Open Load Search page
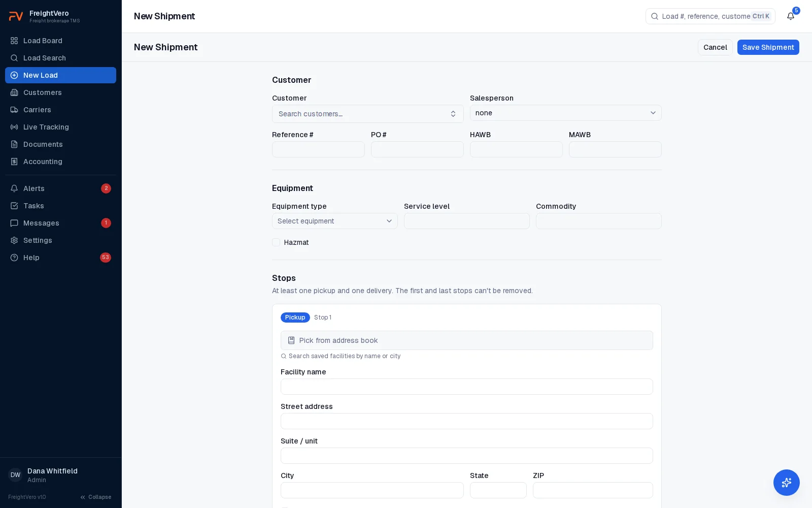 pyautogui.click(x=61, y=58)
